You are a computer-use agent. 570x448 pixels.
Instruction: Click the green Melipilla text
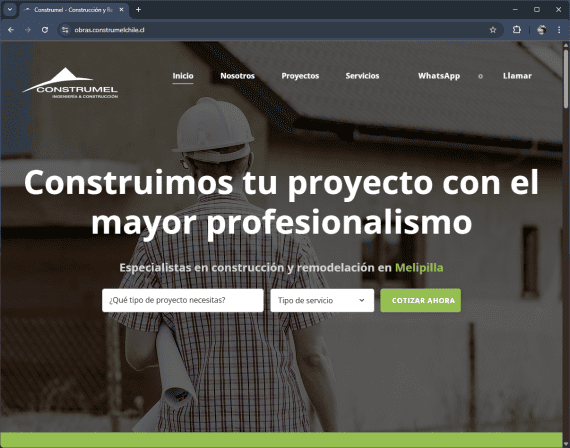(419, 268)
